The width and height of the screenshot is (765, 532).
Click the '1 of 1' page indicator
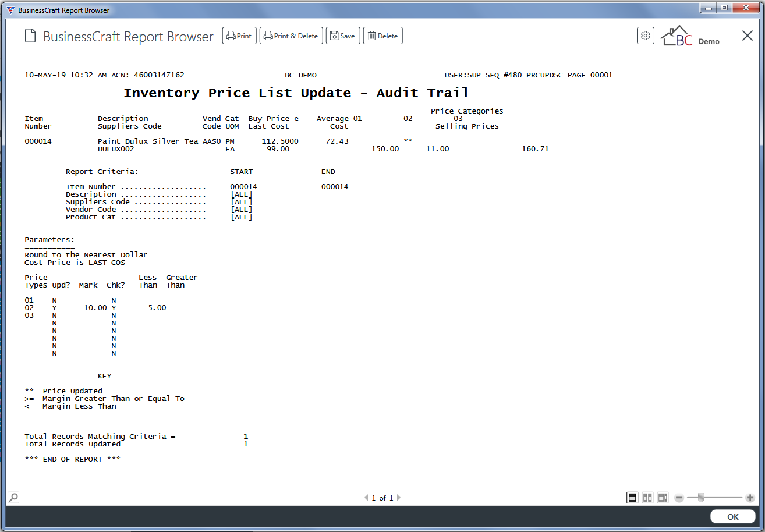(382, 498)
